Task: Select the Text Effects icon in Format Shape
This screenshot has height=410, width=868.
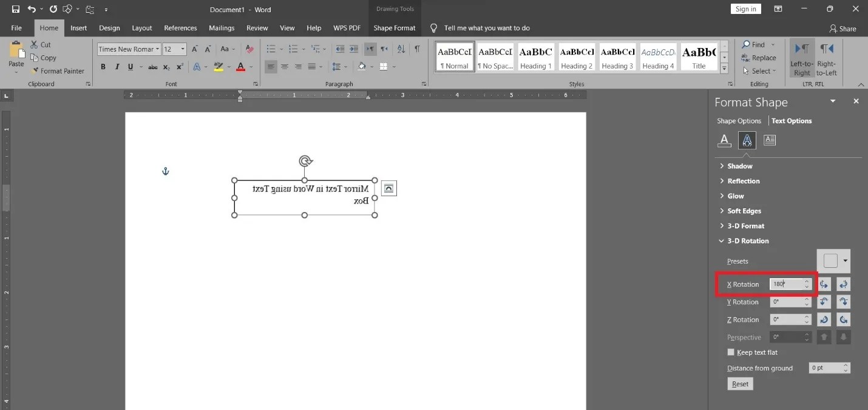Action: pos(747,140)
